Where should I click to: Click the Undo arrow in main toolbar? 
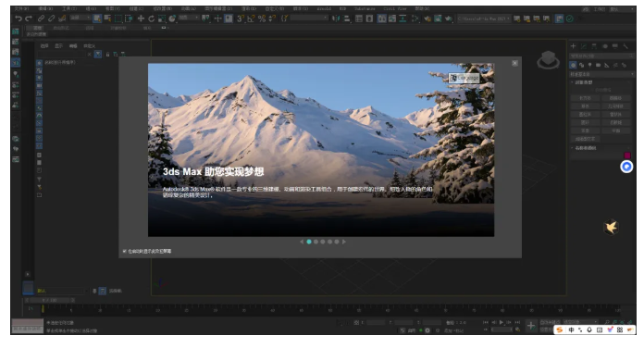[x=19, y=19]
